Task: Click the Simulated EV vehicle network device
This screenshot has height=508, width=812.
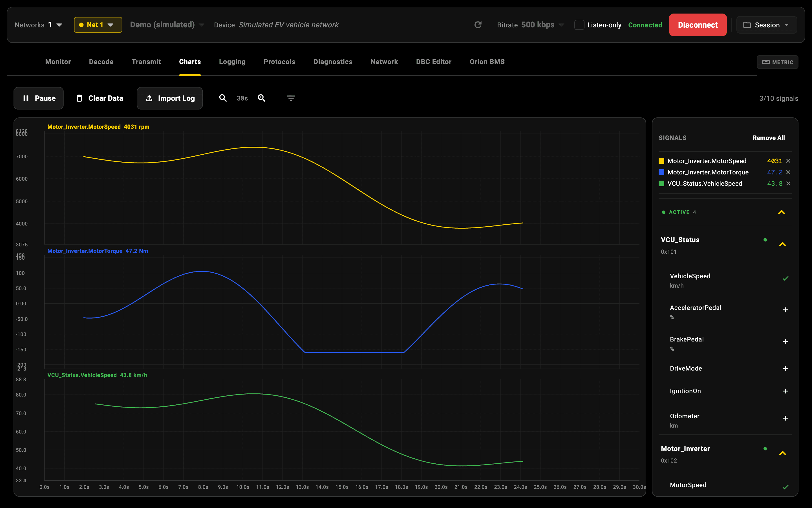Action: 288,25
